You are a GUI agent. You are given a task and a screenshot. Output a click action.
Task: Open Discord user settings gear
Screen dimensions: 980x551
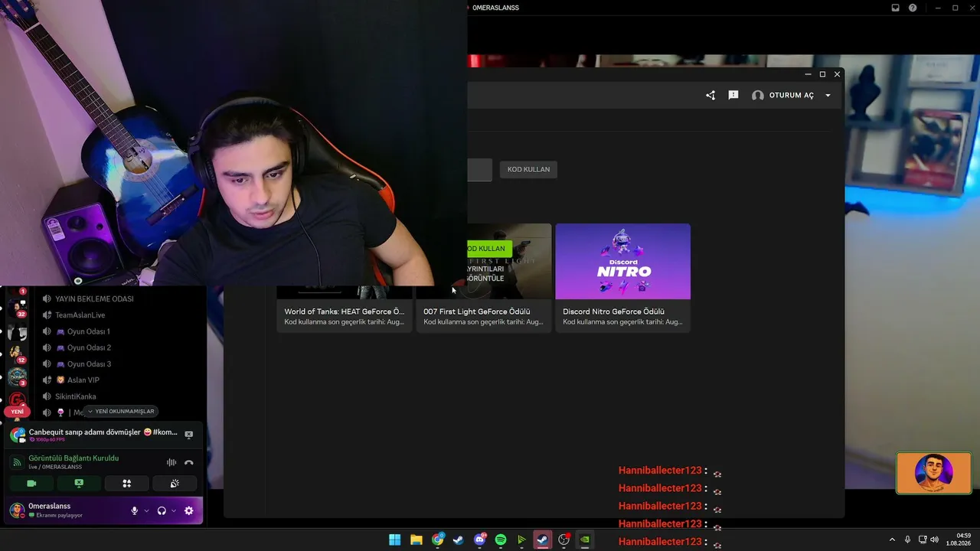[189, 511]
